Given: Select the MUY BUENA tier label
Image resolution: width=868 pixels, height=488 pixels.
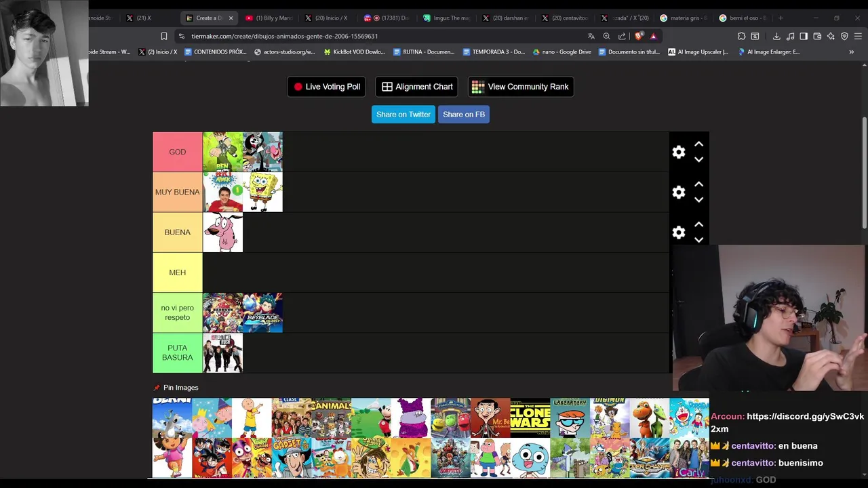Looking at the screenshot, I should 178,192.
